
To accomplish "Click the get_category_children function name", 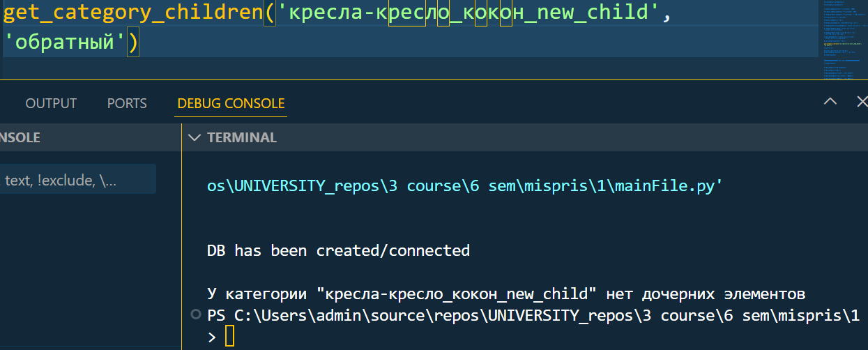I will point(133,13).
